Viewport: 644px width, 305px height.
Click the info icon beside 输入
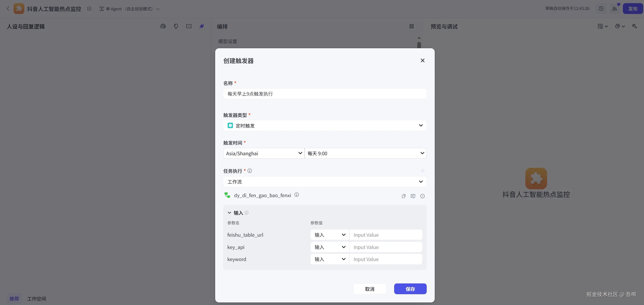246,213
